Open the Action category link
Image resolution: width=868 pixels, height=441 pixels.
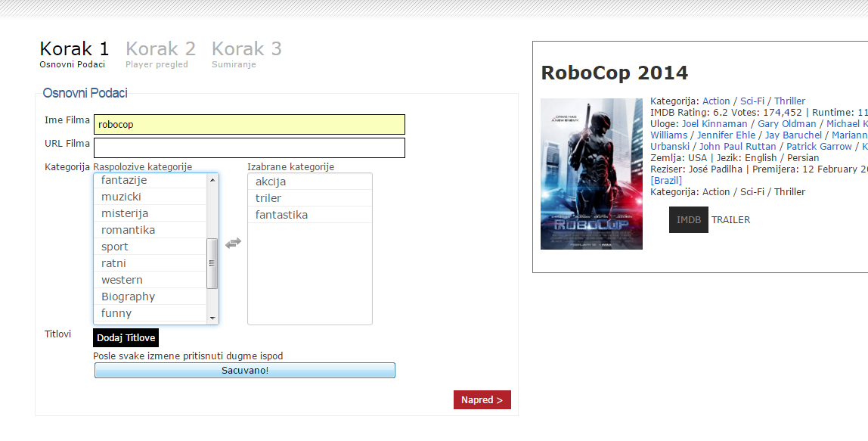click(716, 101)
